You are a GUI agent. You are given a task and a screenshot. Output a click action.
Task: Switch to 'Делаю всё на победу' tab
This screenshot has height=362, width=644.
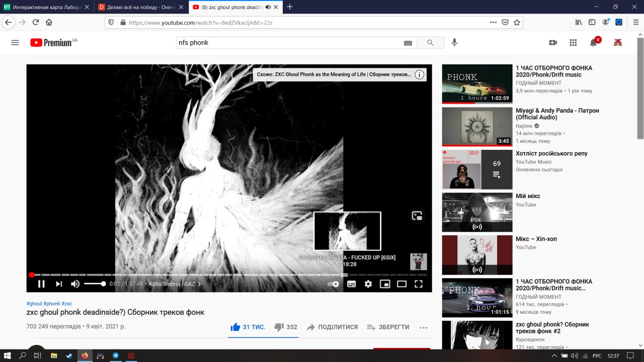pos(141,7)
